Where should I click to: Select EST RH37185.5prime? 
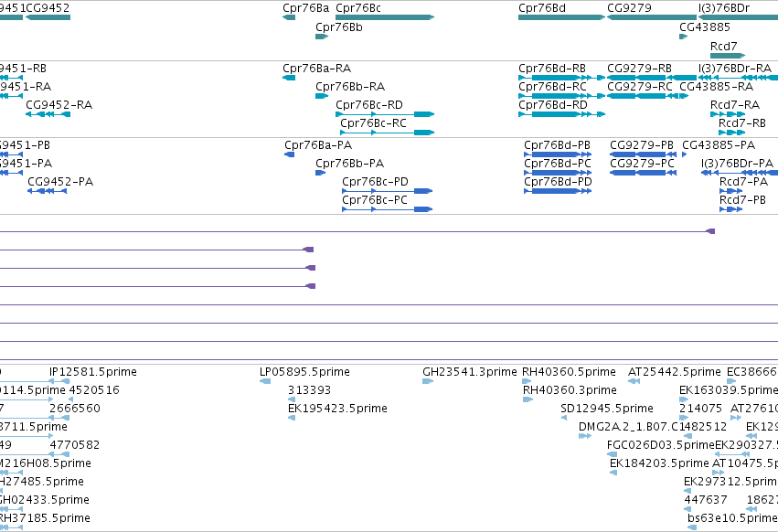[x=11, y=528]
